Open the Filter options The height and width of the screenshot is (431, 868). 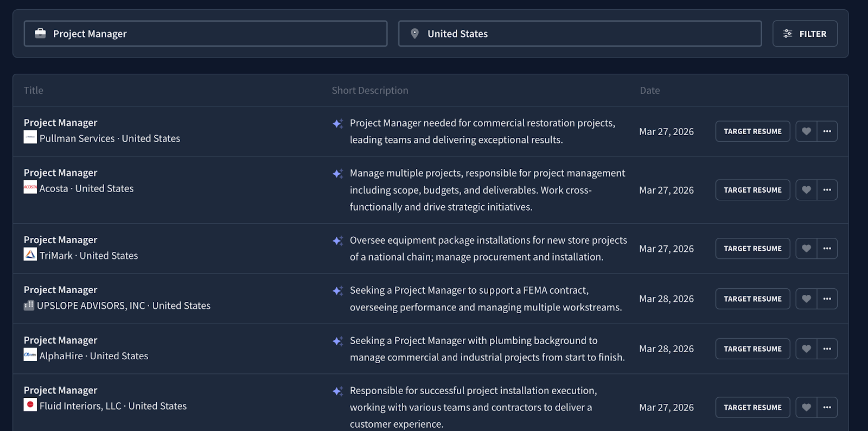(x=805, y=34)
